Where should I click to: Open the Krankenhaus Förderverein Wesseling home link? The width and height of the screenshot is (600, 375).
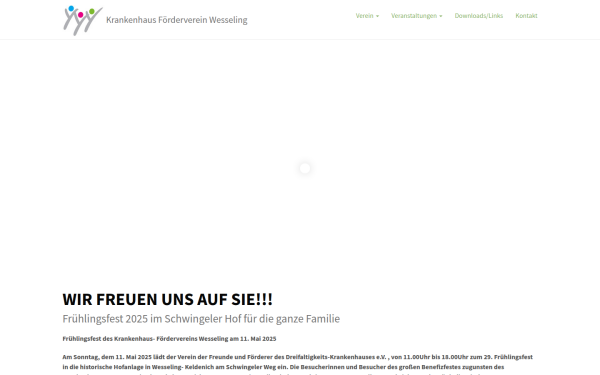pyautogui.click(x=176, y=20)
